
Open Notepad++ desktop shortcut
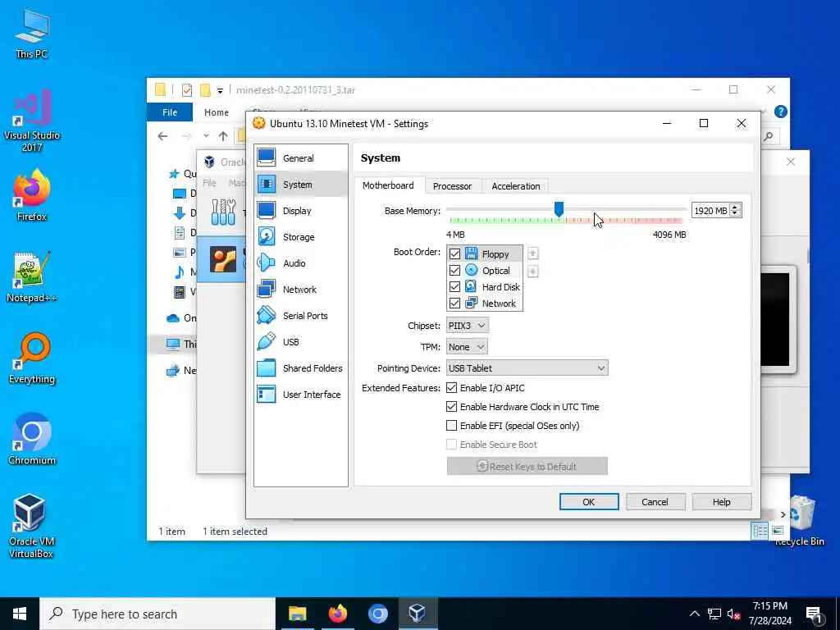point(32,277)
